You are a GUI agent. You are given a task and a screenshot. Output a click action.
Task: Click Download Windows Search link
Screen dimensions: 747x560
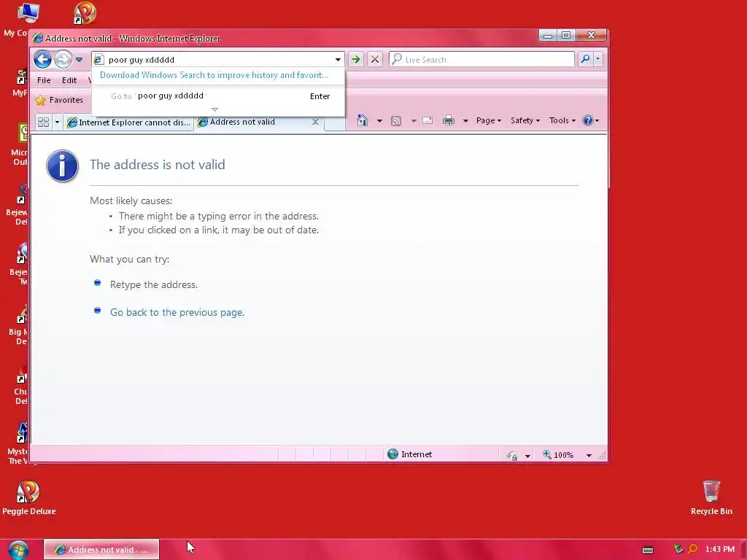pos(214,75)
